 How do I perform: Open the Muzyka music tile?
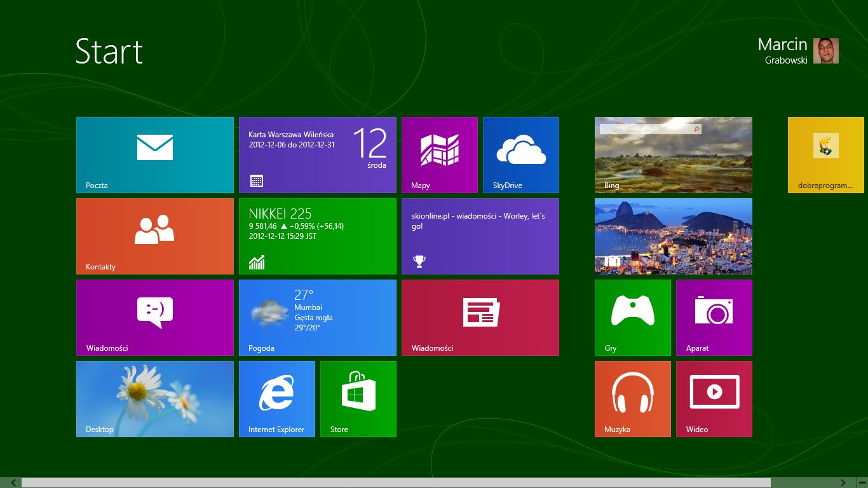[x=633, y=399]
